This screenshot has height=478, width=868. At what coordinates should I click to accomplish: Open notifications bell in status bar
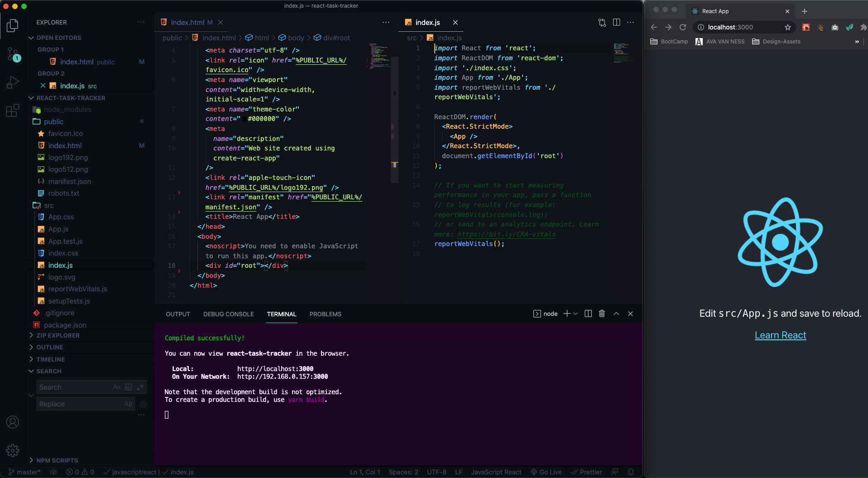(631, 472)
